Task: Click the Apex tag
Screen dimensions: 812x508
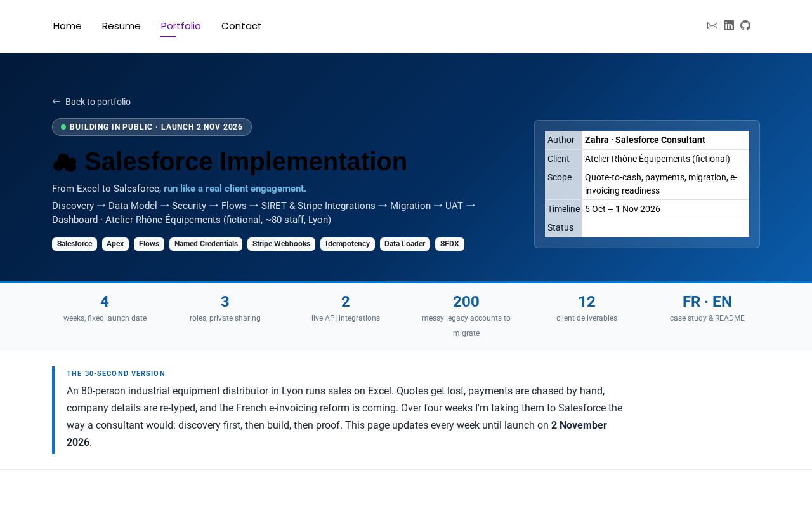Action: point(115,244)
